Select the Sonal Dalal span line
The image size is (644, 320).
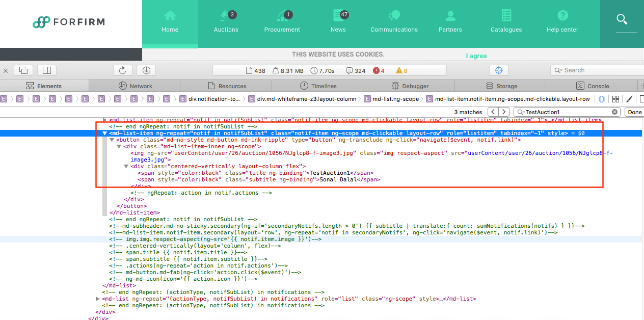(x=259, y=179)
